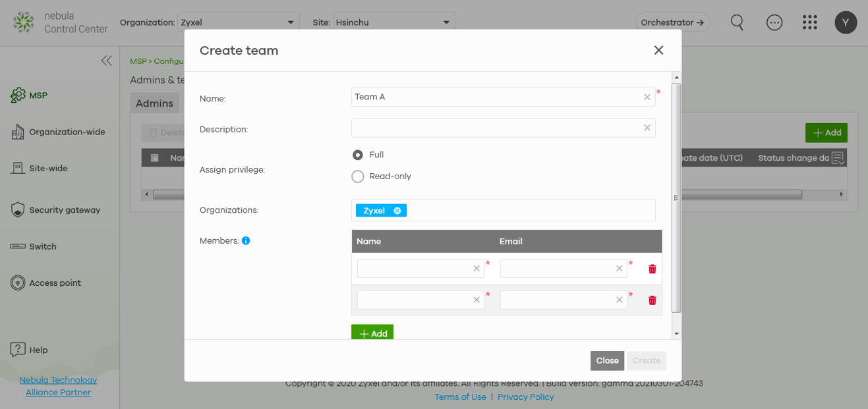Open the table column settings icon

click(838, 158)
